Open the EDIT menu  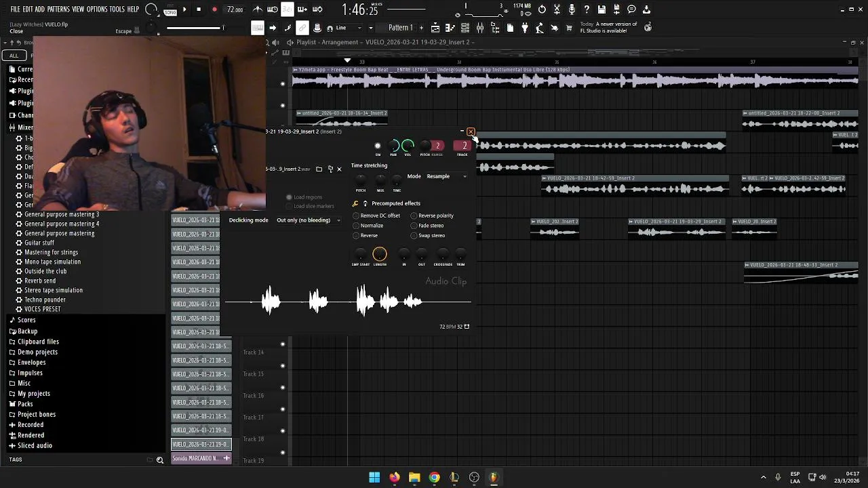coord(27,9)
